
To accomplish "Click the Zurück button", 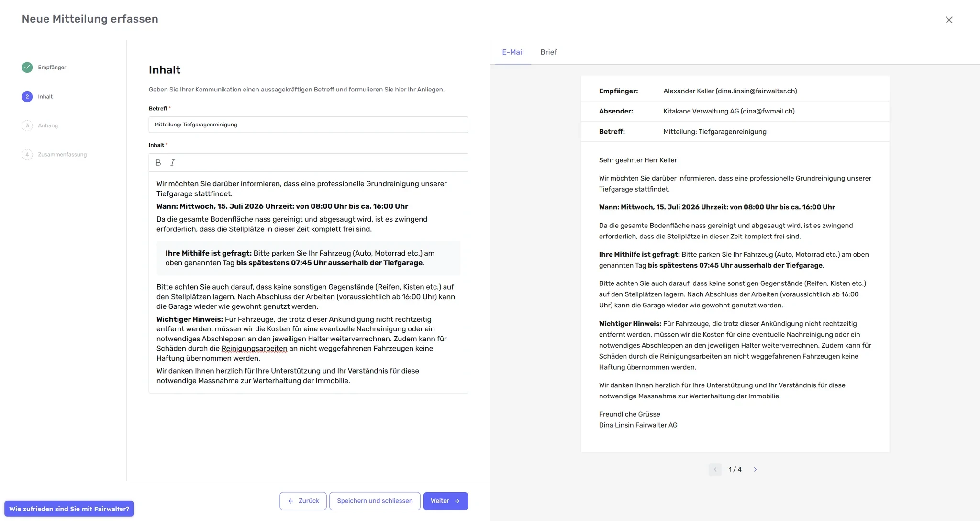I will (303, 501).
